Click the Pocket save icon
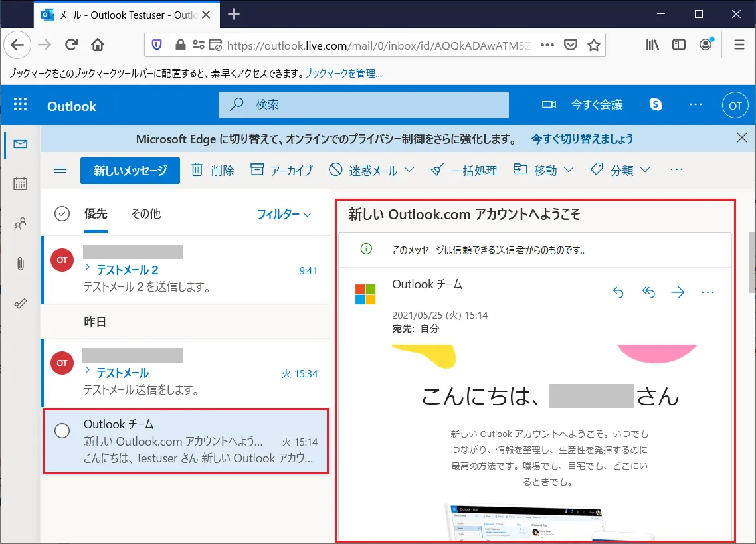Image resolution: width=756 pixels, height=544 pixels. point(571,45)
